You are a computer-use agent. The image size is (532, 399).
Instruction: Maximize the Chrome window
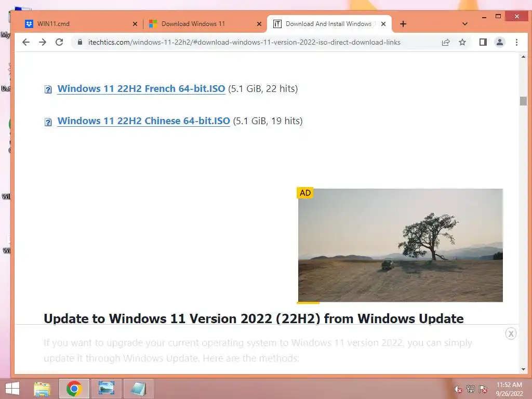[x=498, y=16]
